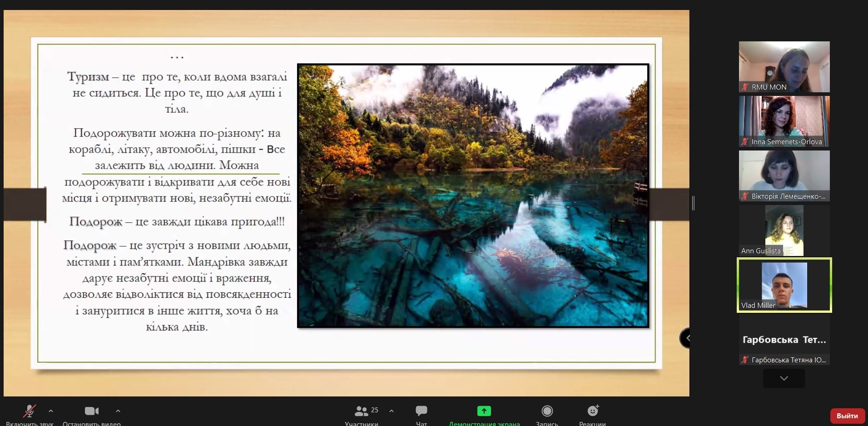Open video options arrow next to camera

point(118,411)
